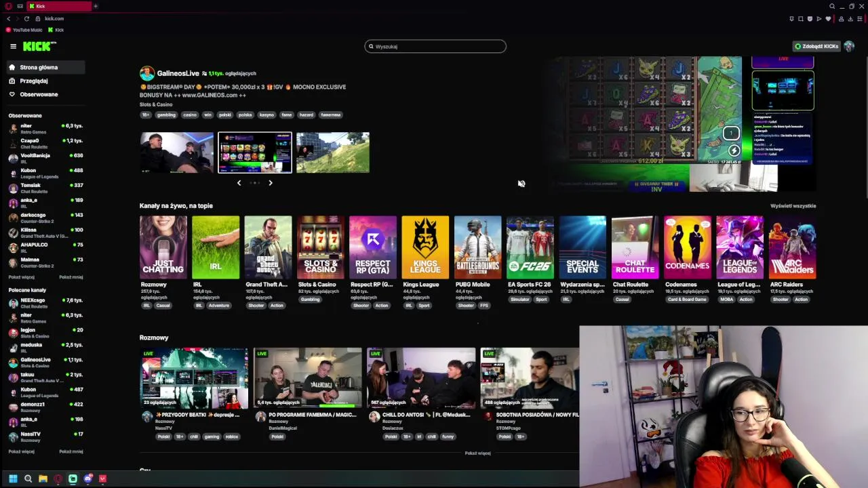
Task: Go back with browser back arrow
Action: pos(8,18)
